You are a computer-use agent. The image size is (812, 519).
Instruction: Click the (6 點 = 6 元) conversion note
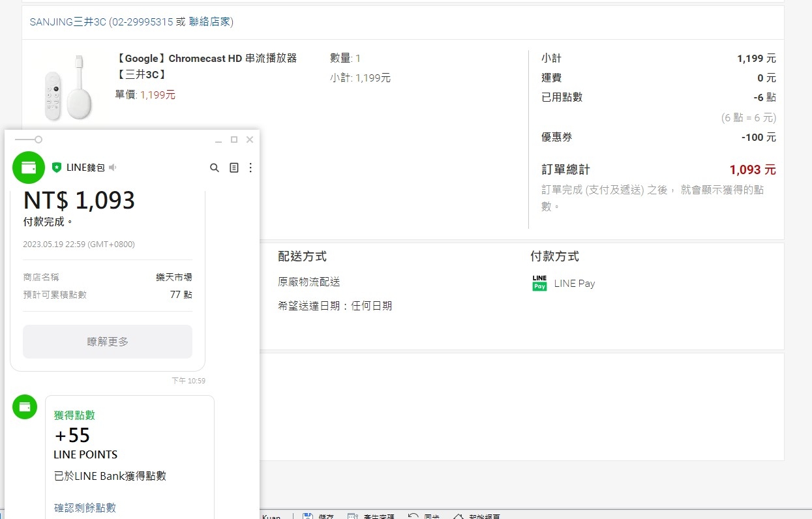tap(749, 118)
